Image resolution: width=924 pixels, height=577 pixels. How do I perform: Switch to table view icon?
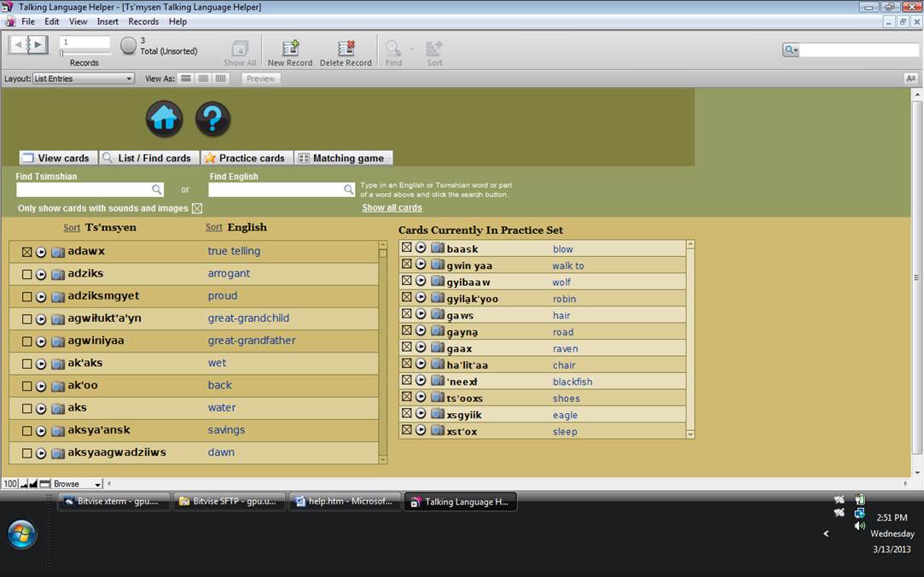[220, 79]
